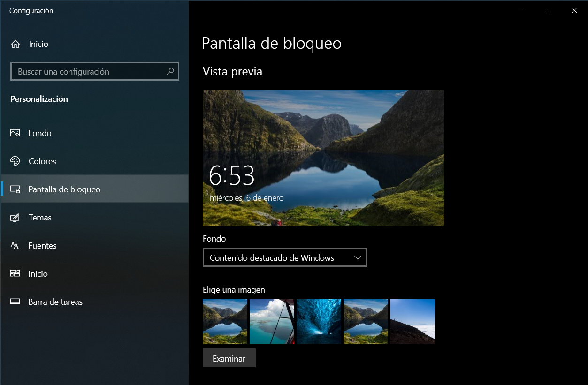Select the Pantalla de bloqueo icon
The width and height of the screenshot is (588, 385).
point(15,189)
